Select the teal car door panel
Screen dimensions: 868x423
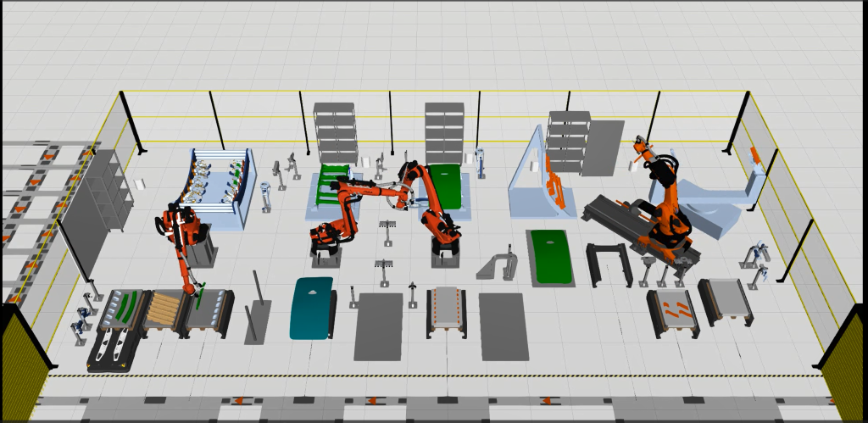(312, 307)
